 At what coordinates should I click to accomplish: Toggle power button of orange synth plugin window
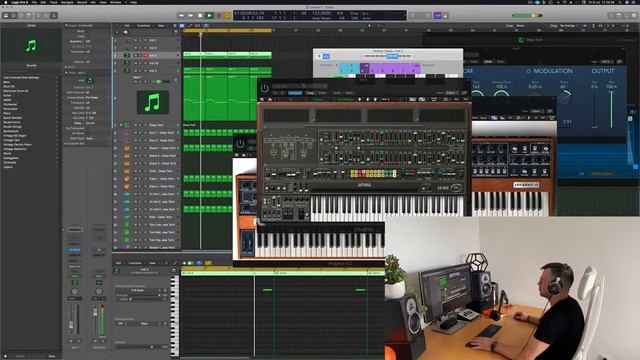240,144
